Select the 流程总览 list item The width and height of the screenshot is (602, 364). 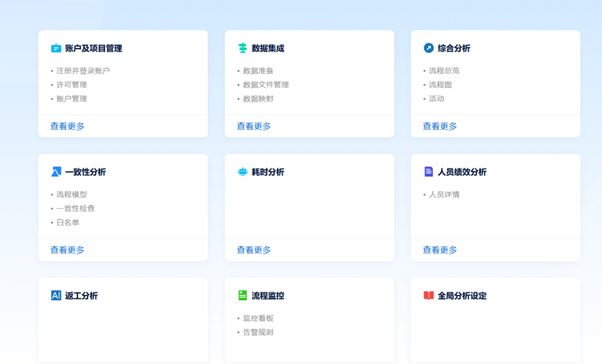(x=444, y=71)
